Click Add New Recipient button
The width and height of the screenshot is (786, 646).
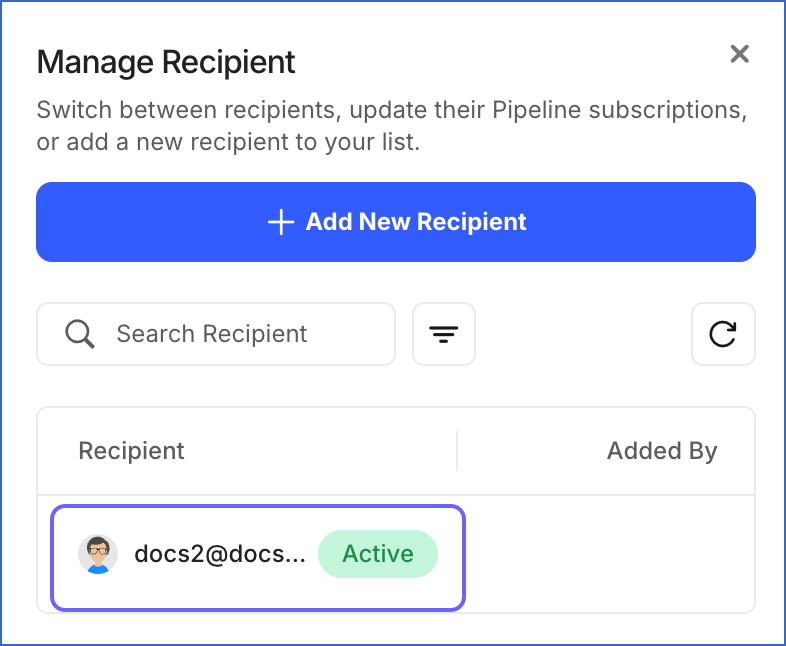click(x=396, y=222)
